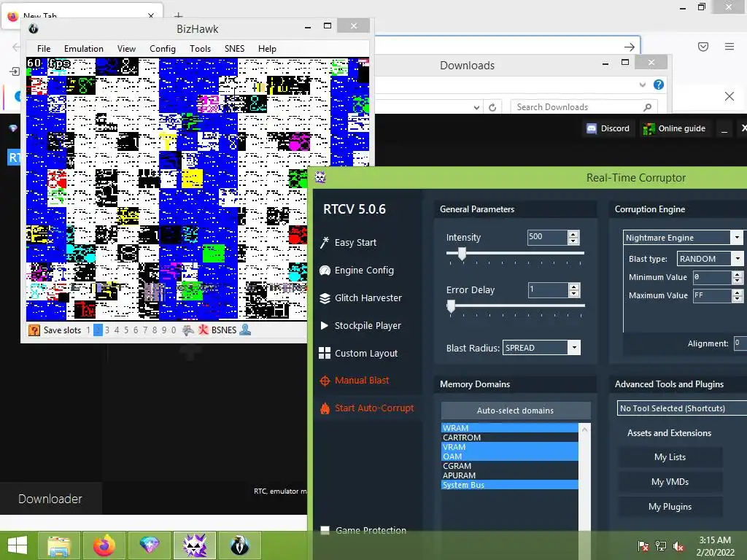
Task: Open the No Tool Selected shortcuts dropdown
Action: (682, 408)
